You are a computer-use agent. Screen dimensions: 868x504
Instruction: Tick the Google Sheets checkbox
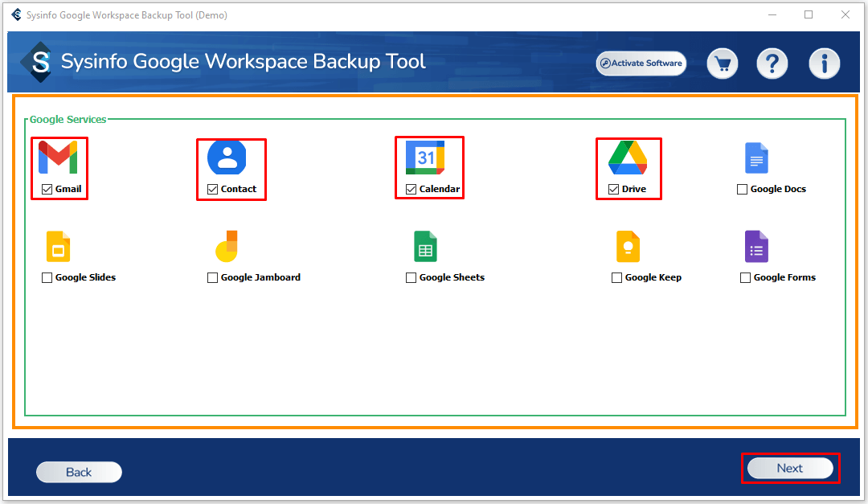point(411,278)
